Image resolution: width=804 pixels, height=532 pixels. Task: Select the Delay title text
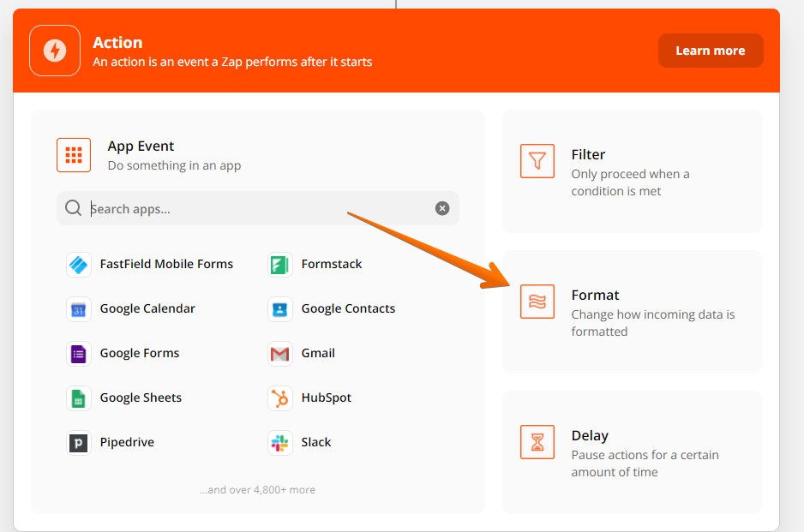[x=590, y=436]
